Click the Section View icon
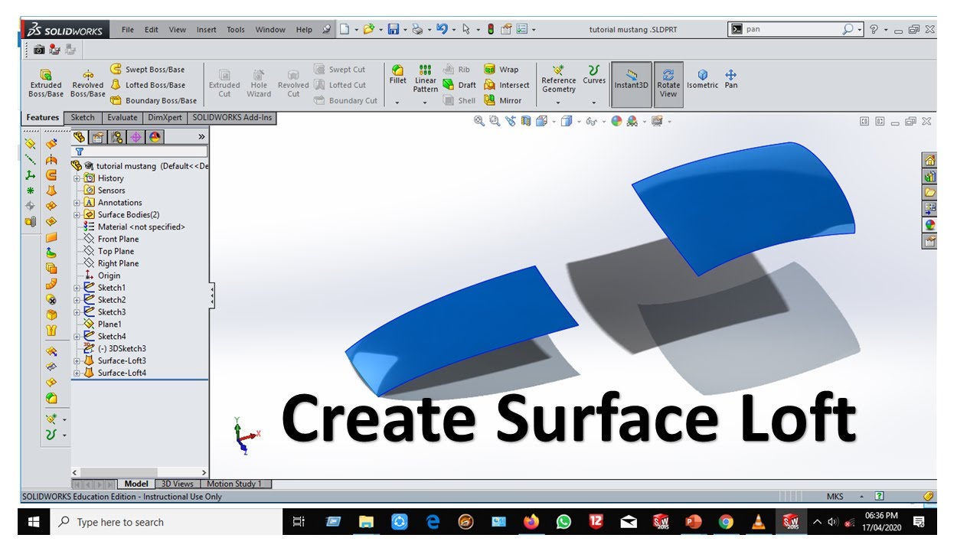980x551 pixels. click(526, 121)
